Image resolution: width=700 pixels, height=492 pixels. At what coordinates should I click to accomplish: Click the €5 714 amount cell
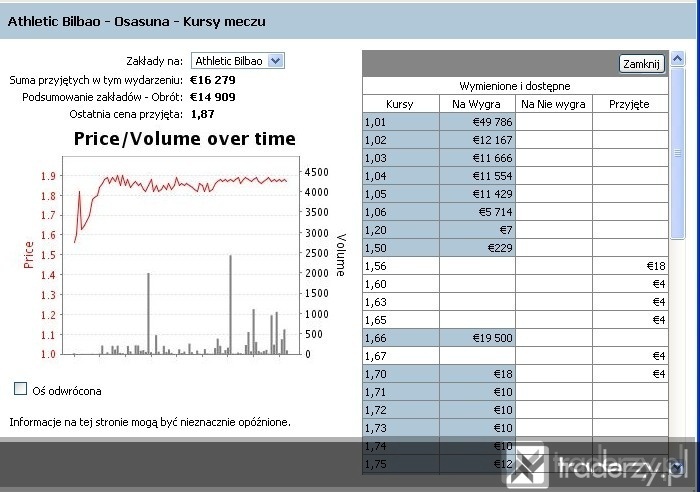tap(477, 212)
